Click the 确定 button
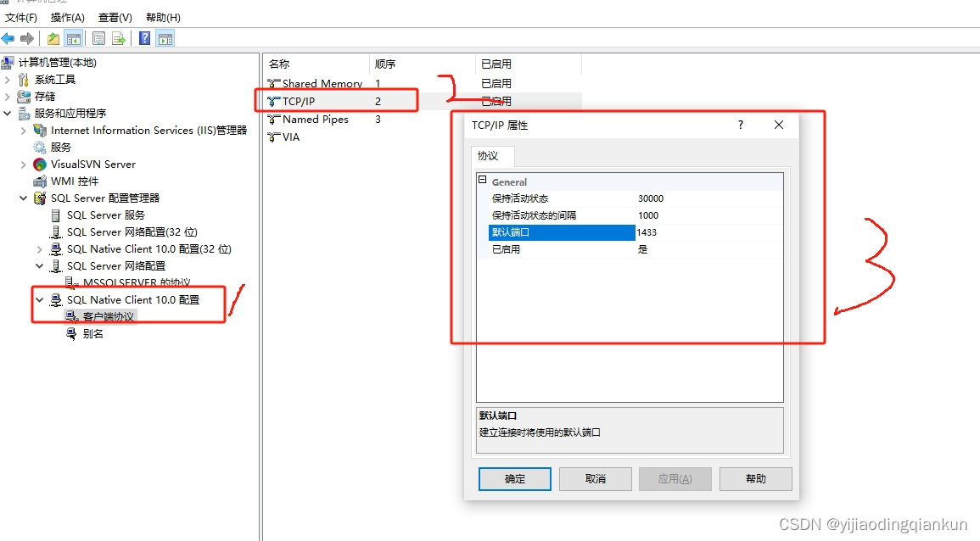The height and width of the screenshot is (541, 980). point(515,478)
